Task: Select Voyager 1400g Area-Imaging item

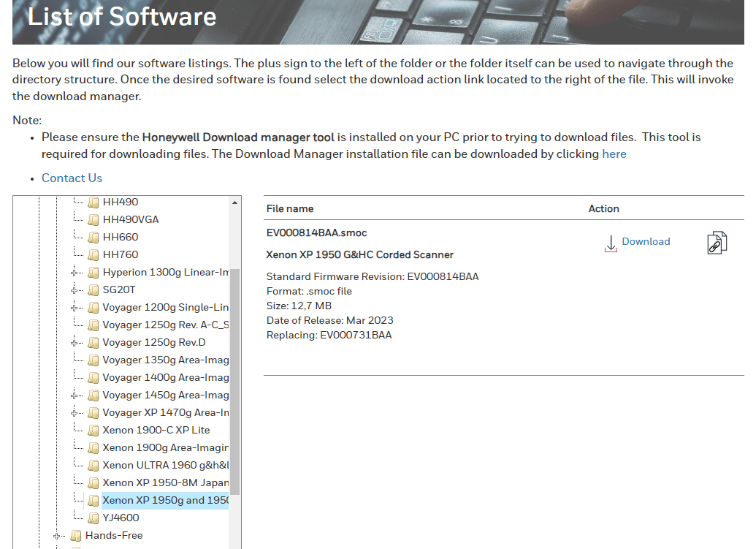Action: tap(165, 377)
